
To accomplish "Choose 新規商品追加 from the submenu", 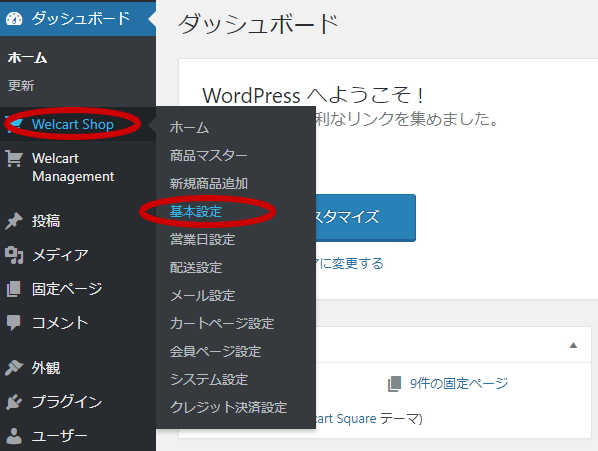I will click(209, 183).
